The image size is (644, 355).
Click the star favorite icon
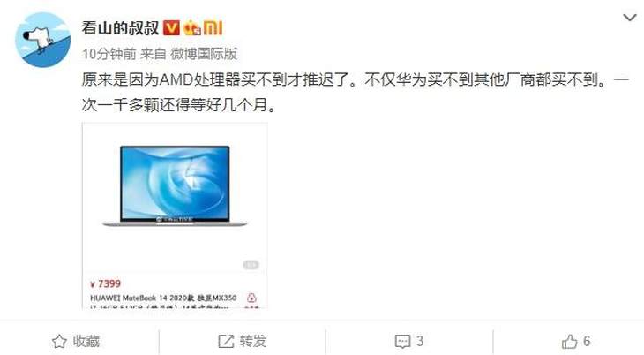click(x=59, y=341)
